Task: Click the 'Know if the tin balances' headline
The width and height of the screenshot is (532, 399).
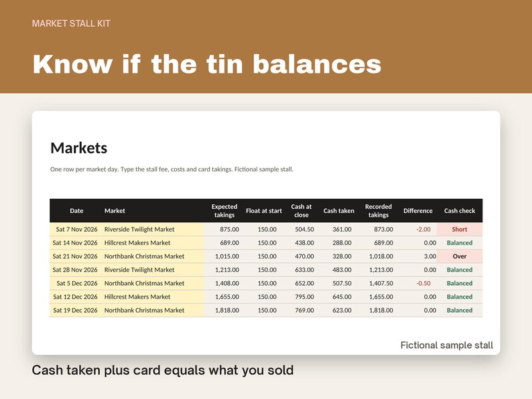Action: click(x=207, y=64)
